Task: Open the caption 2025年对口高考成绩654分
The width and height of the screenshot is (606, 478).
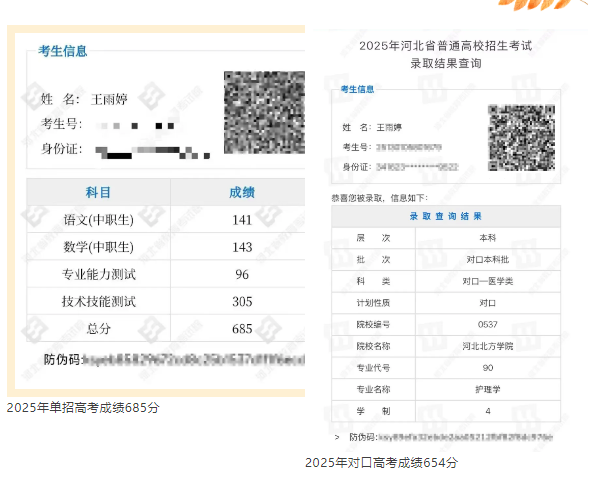Action: click(x=382, y=462)
